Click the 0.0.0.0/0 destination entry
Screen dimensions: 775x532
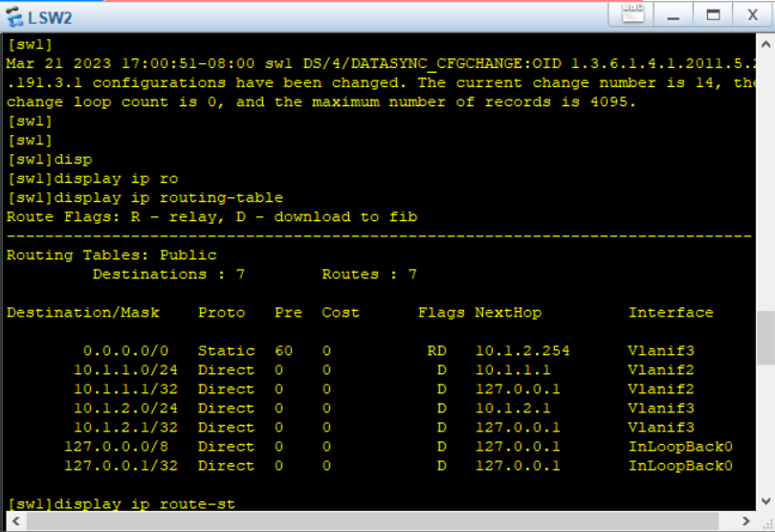point(126,351)
